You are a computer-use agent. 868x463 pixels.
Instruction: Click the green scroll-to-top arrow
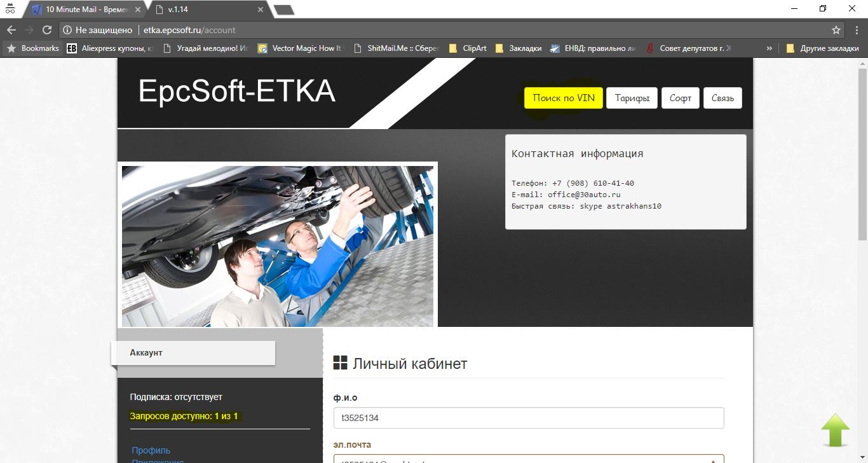point(835,430)
